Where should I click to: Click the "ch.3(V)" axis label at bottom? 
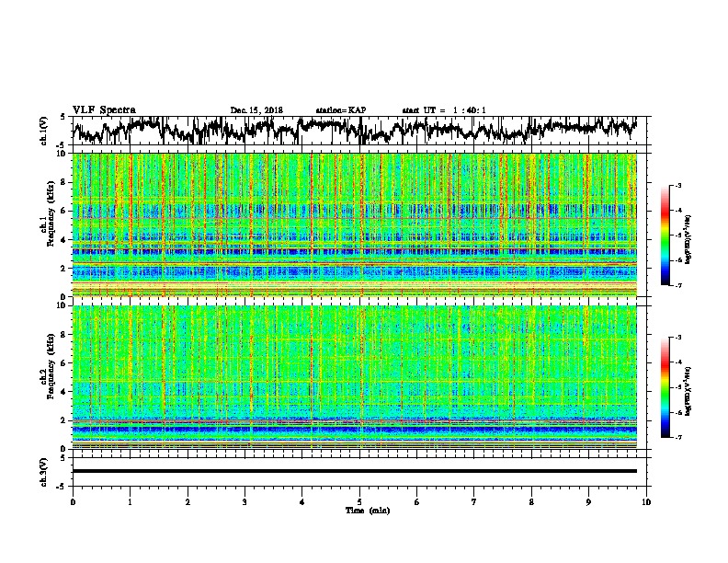click(44, 472)
